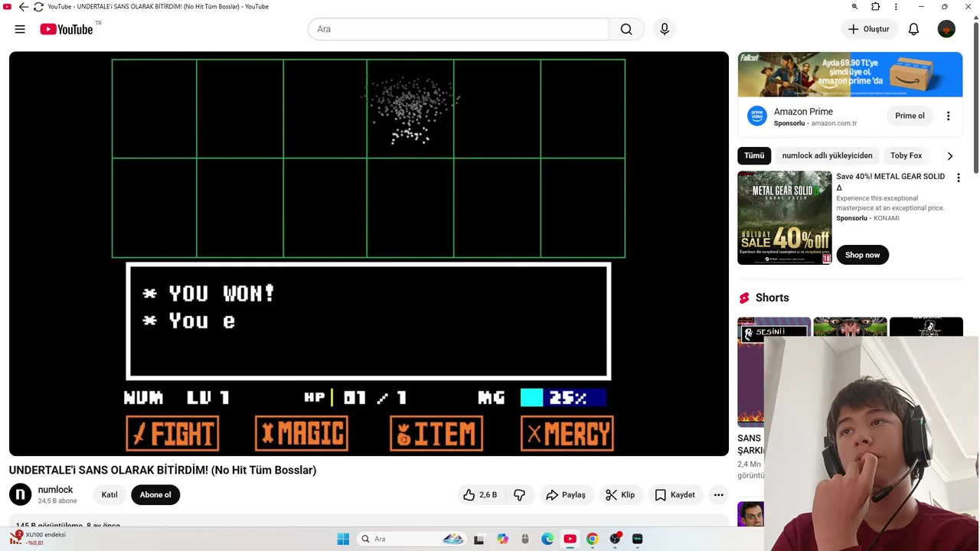Switch to the YouTube taskbar app
Screen dimensions: 980x551
570,539
